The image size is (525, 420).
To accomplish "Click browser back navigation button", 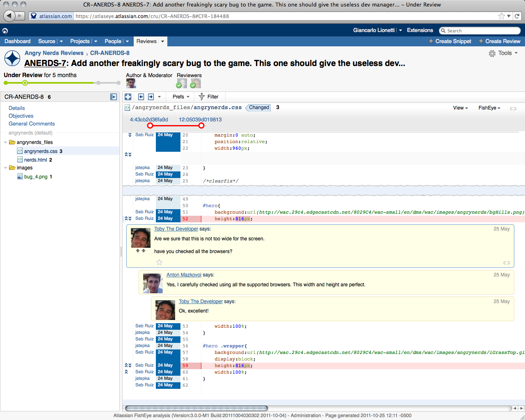I will (9, 16).
